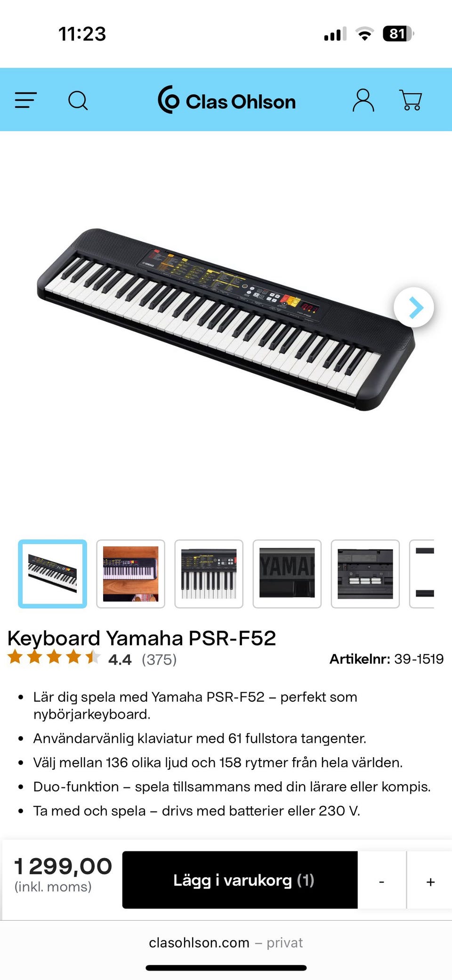The height and width of the screenshot is (980, 452).
Task: Decrease quantity with minus button
Action: pos(382,880)
